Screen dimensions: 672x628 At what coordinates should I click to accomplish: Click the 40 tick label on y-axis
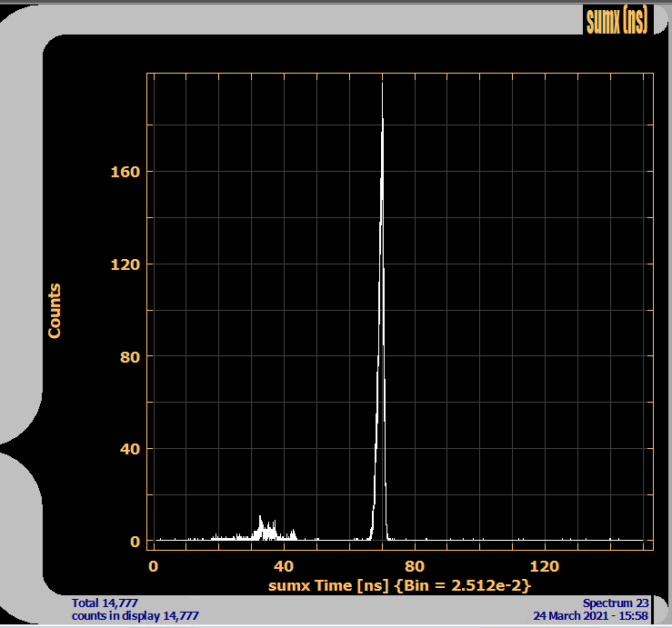point(128,449)
